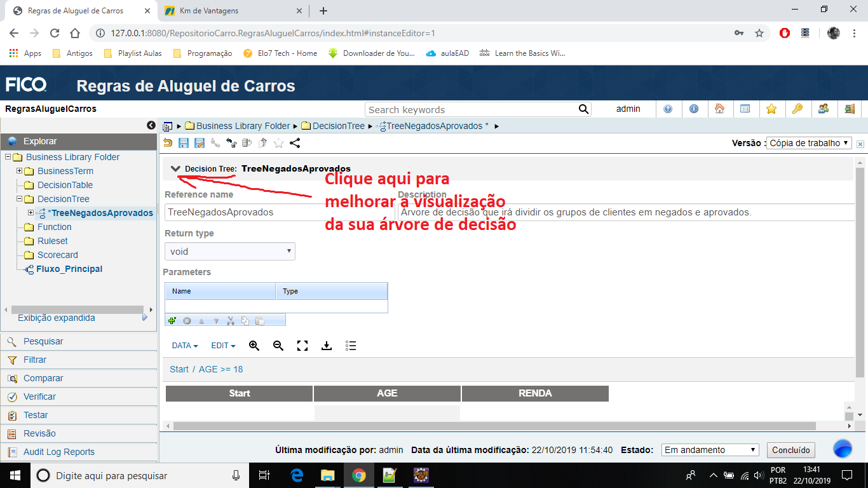Image resolution: width=868 pixels, height=488 pixels.
Task: Click the green plus icon under Parameters
Action: [x=172, y=320]
